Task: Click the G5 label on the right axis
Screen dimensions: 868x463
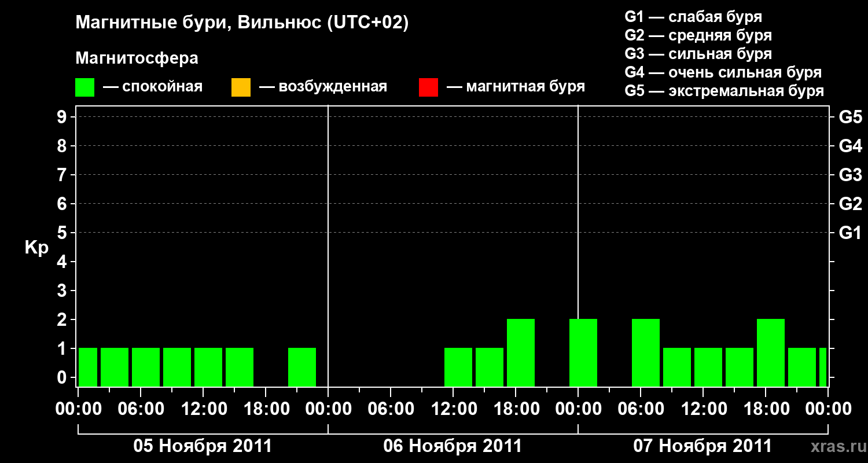Action: point(850,117)
